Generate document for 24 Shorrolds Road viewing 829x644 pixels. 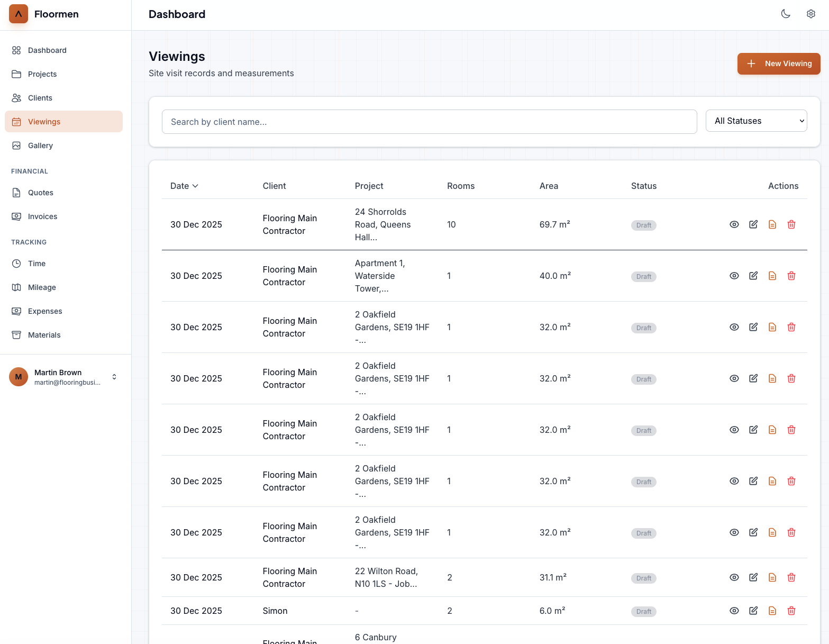coord(772,224)
